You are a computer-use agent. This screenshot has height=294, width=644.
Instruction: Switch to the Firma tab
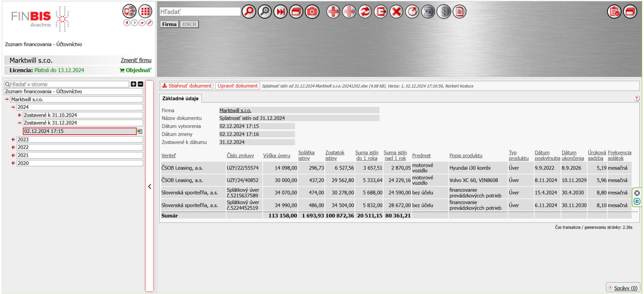pos(169,24)
